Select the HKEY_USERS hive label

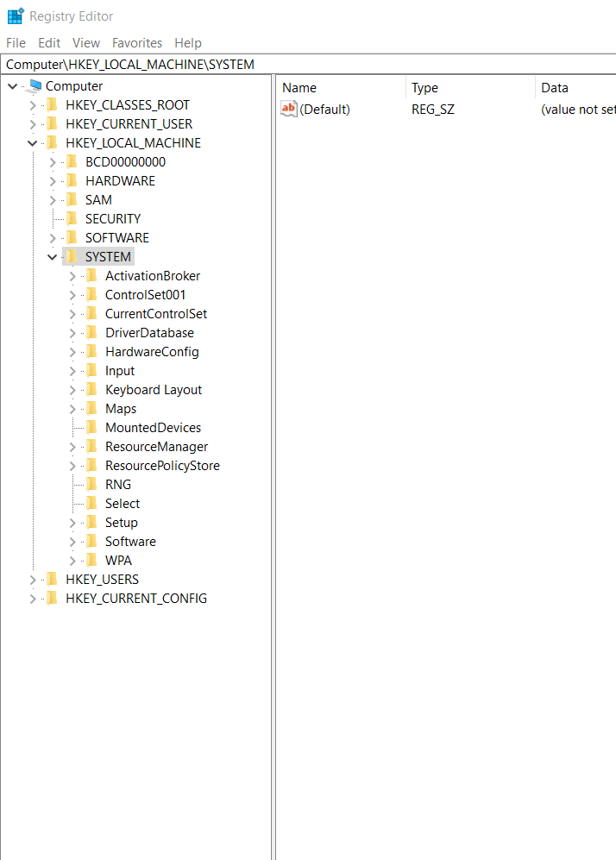(102, 580)
